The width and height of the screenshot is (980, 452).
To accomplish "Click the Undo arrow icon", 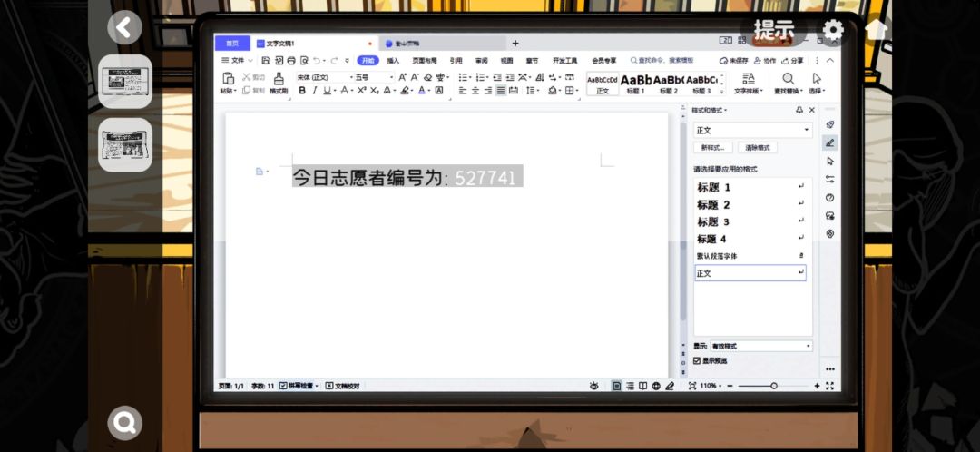I will tap(317, 61).
